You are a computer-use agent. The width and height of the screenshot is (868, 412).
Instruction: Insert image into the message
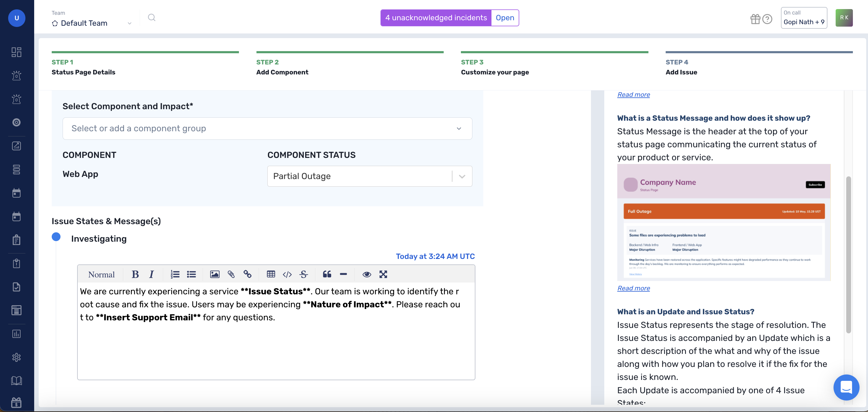click(x=215, y=274)
